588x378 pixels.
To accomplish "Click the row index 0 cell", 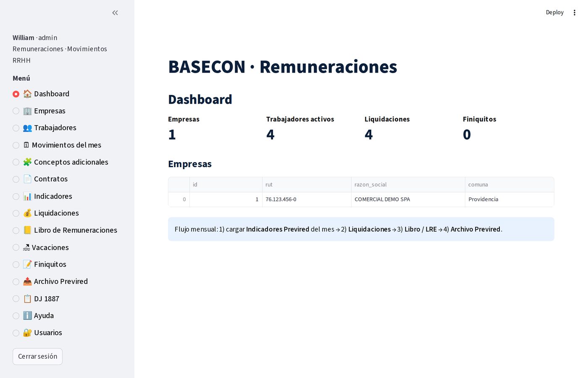I will [x=179, y=199].
